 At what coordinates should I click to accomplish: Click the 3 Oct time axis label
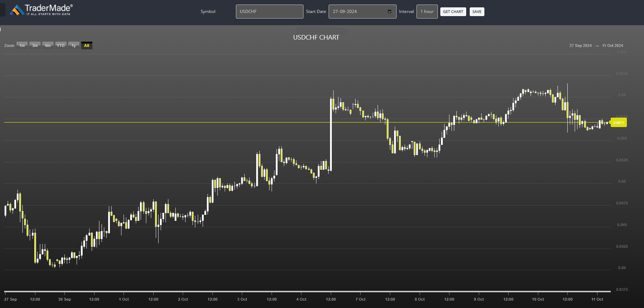(242, 299)
